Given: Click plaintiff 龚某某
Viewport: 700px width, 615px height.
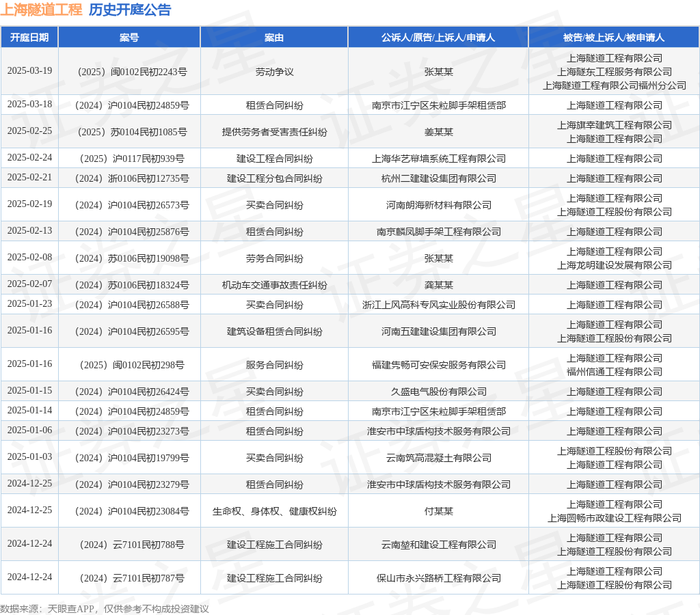Looking at the screenshot, I should coord(438,285).
